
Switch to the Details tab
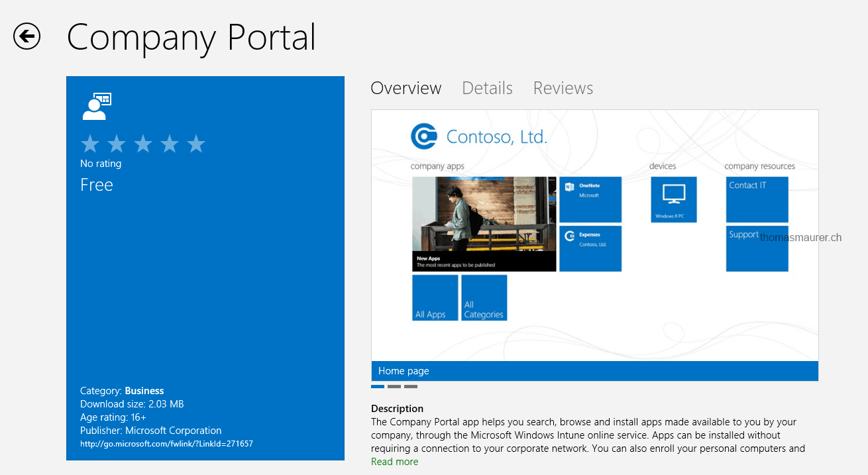[x=488, y=88]
